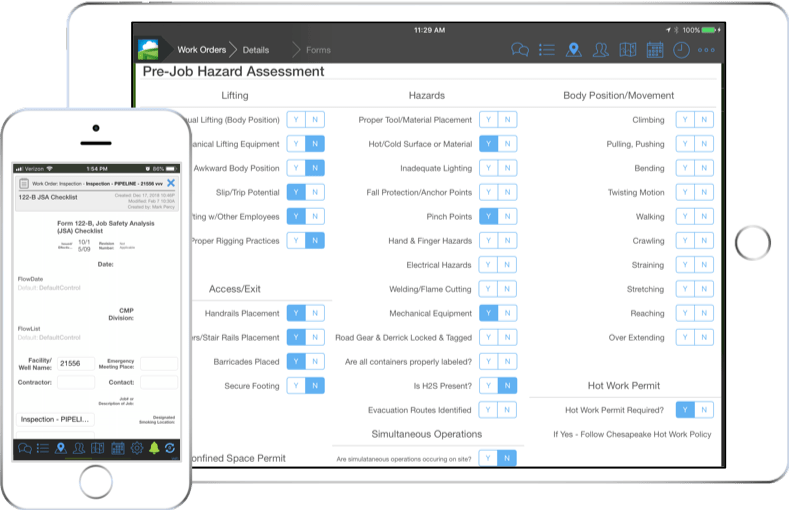Set Pulling, Pushing to N
Image resolution: width=789 pixels, height=510 pixels.
point(704,144)
